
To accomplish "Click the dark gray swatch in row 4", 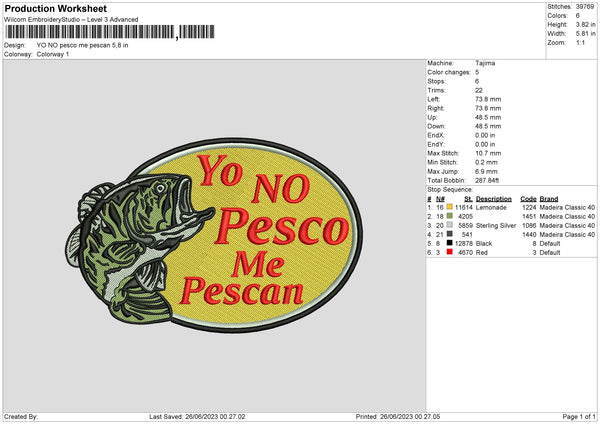I will tap(449, 234).
